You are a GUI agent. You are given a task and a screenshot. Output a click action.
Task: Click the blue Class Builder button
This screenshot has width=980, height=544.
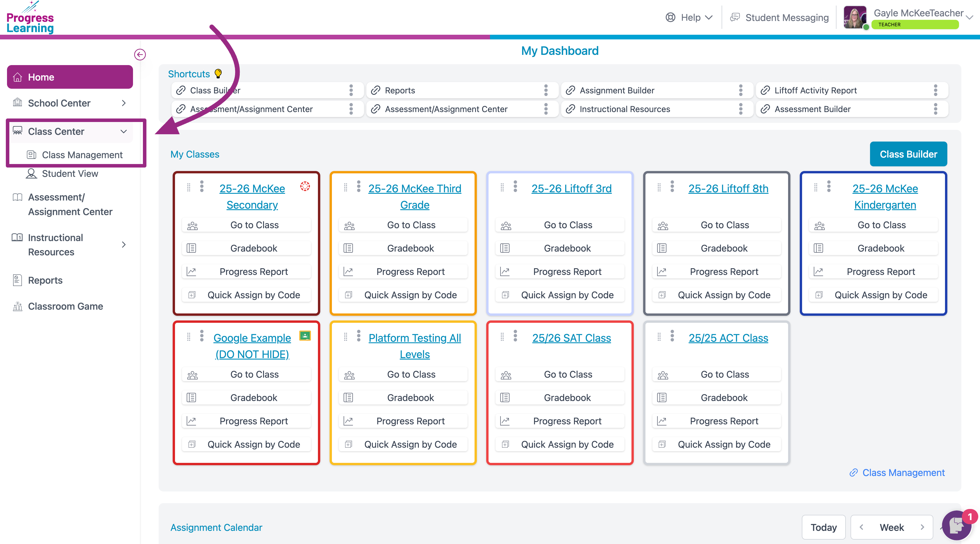point(908,154)
